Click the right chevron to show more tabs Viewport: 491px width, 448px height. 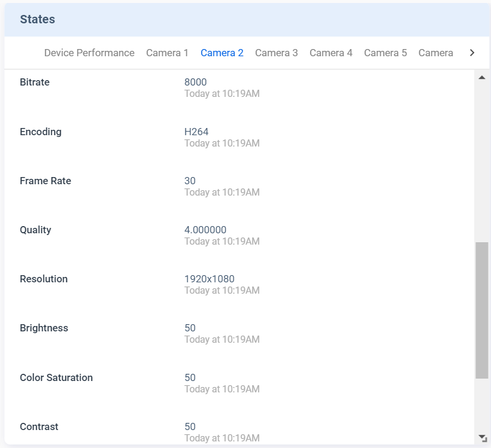(x=472, y=53)
